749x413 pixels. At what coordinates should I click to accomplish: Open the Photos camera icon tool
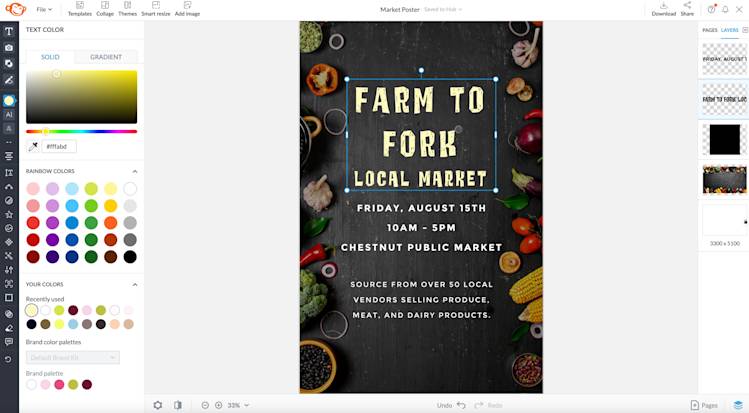[x=9, y=48]
